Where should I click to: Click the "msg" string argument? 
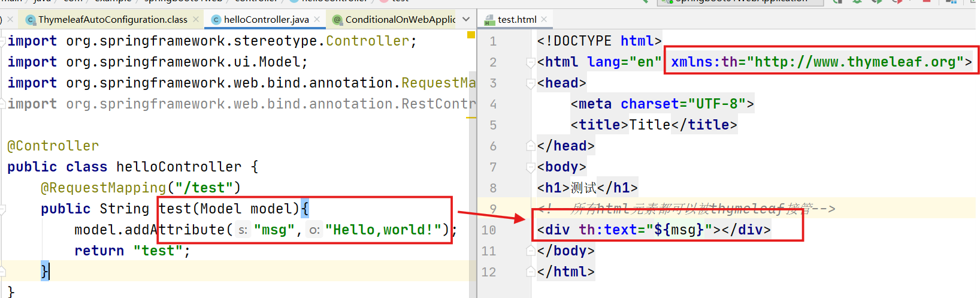(x=274, y=230)
